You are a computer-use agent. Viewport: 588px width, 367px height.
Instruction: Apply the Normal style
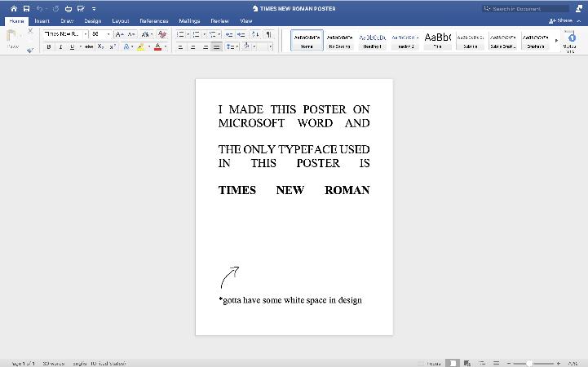tap(307, 41)
